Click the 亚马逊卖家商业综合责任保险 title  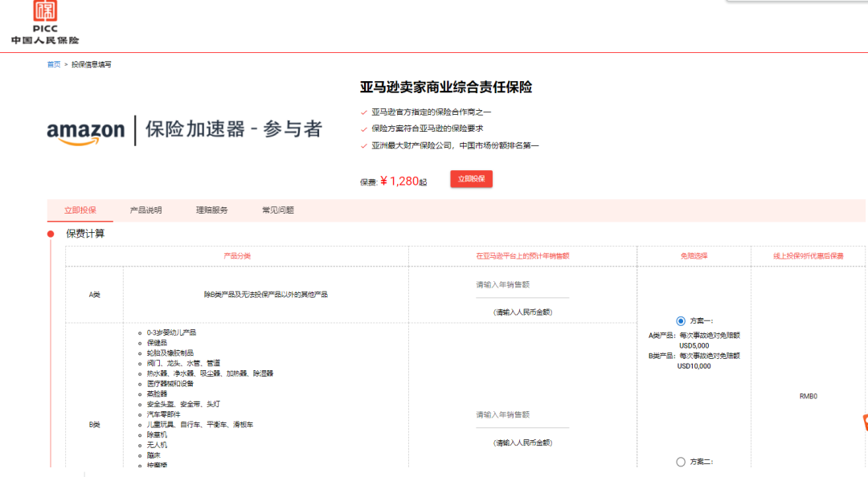point(445,88)
